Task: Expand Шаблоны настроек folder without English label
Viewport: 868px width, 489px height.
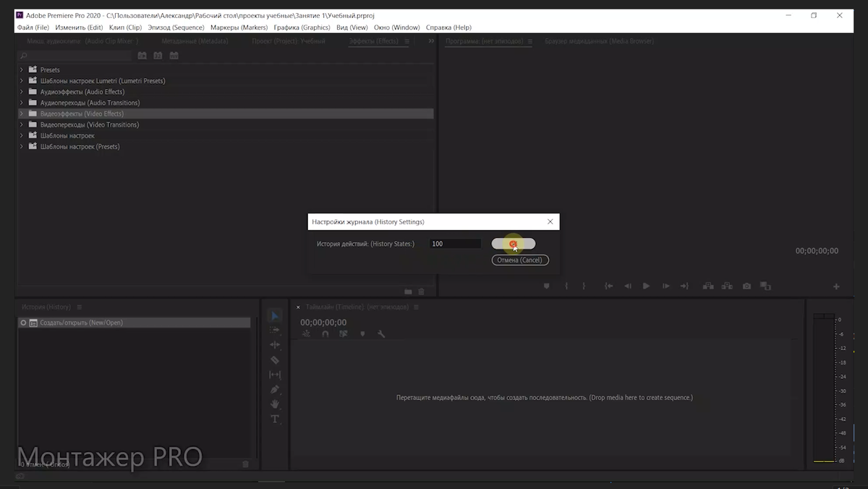Action: [x=22, y=135]
